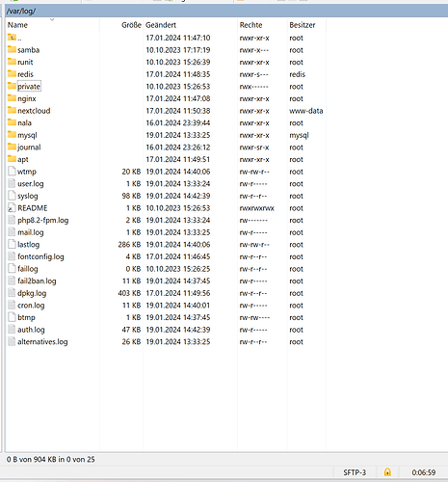
Task: Click the cron.log file icon
Action: pos(12,306)
